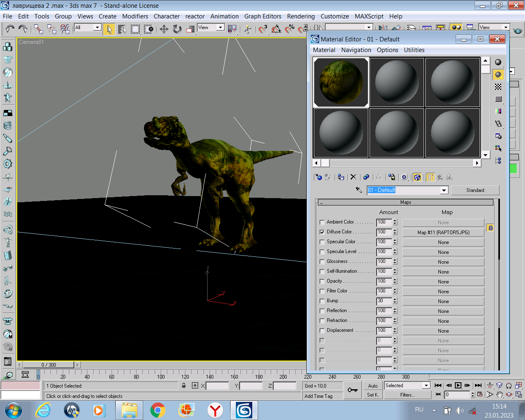The image size is (525, 420).
Task: Click the X coordinate input field
Action: coord(217,386)
